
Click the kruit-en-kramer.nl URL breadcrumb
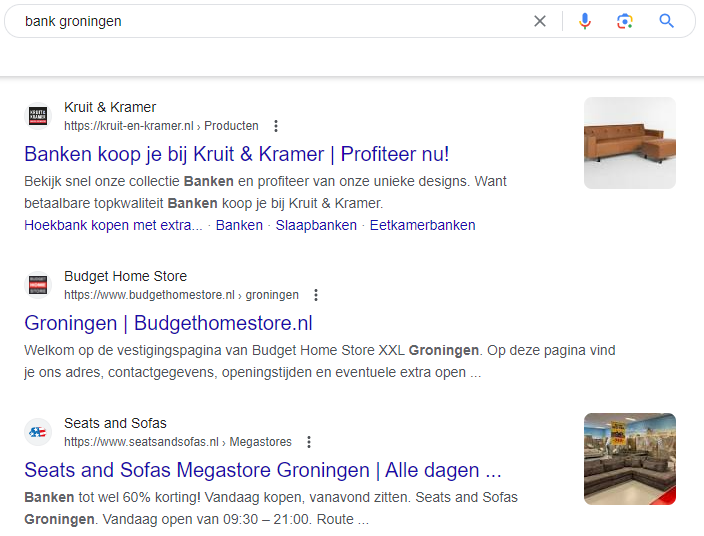pos(161,126)
